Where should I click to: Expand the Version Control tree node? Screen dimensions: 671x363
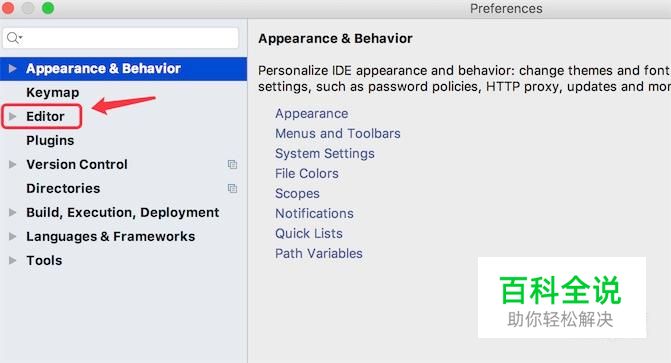pos(12,164)
